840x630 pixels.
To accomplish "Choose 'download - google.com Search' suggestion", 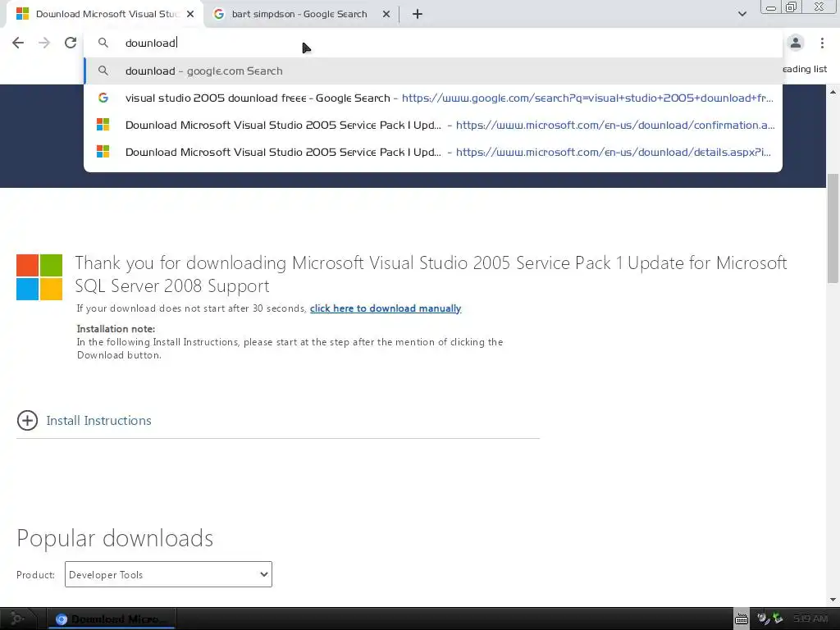I will pos(433,71).
